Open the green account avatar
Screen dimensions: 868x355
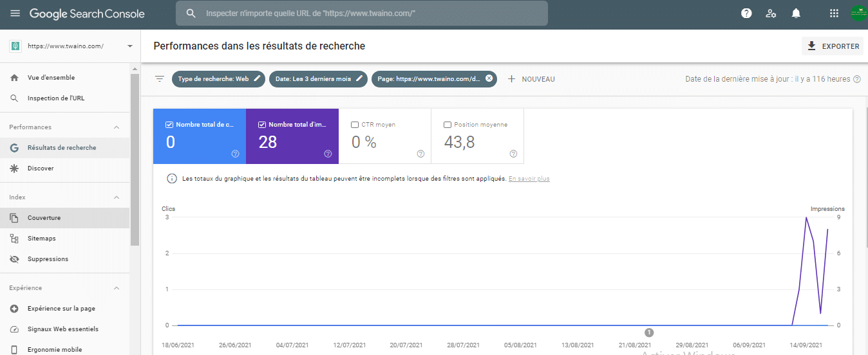(x=859, y=14)
